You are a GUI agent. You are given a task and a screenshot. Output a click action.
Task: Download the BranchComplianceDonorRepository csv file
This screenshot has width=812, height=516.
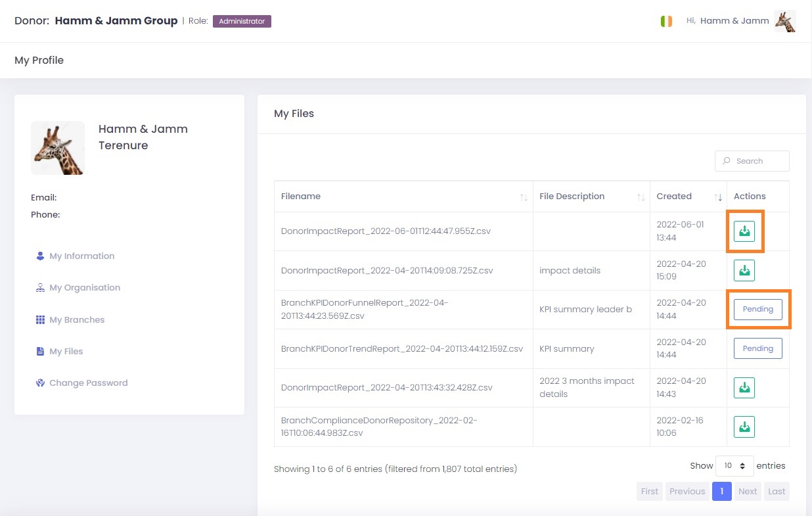pyautogui.click(x=744, y=427)
